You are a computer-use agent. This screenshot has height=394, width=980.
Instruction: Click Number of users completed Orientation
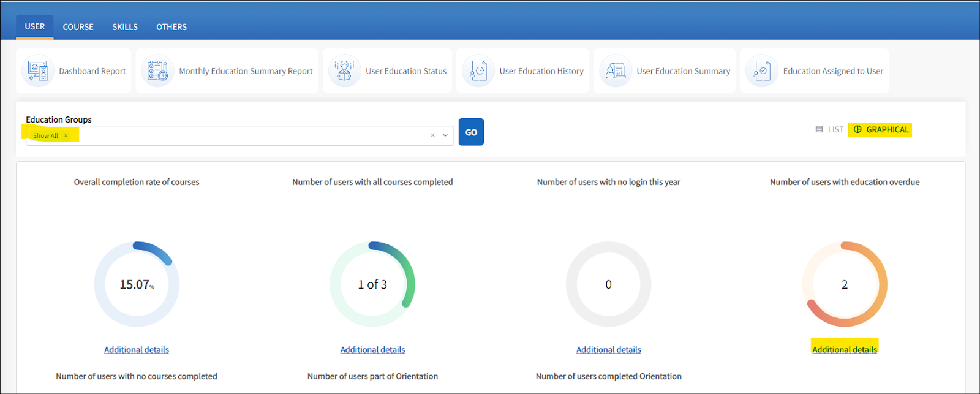[609, 376]
